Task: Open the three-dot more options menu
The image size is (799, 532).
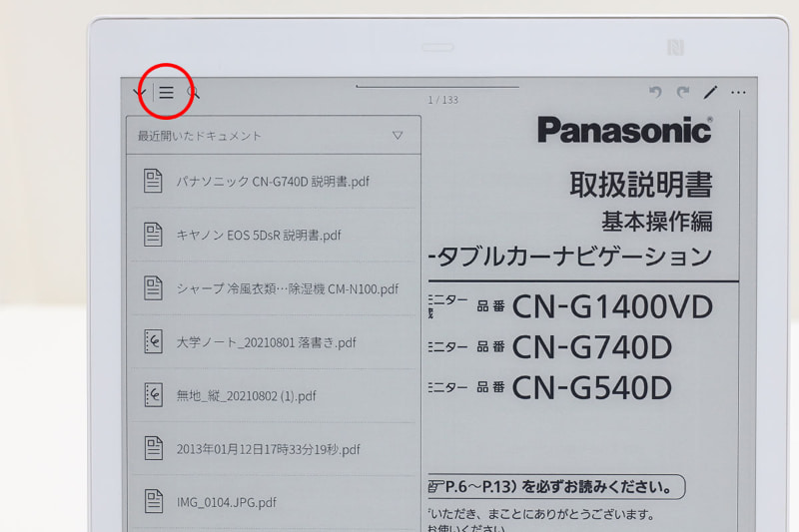Action: 738,93
